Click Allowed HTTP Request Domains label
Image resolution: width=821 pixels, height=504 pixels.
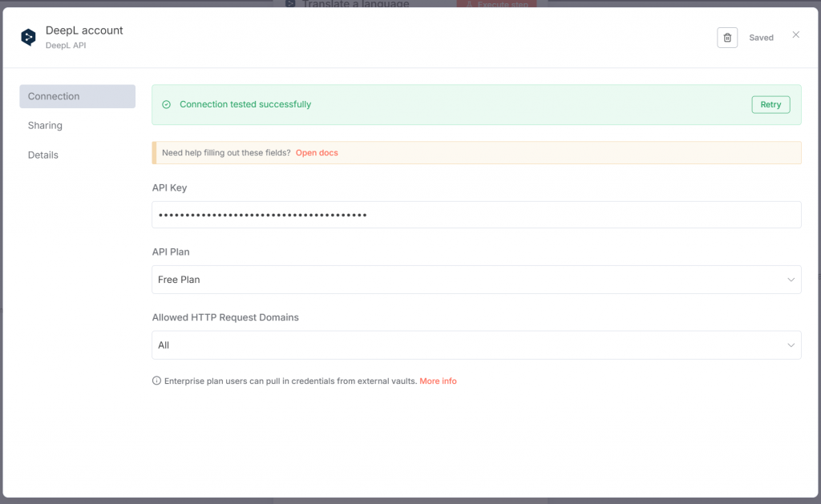coord(225,317)
